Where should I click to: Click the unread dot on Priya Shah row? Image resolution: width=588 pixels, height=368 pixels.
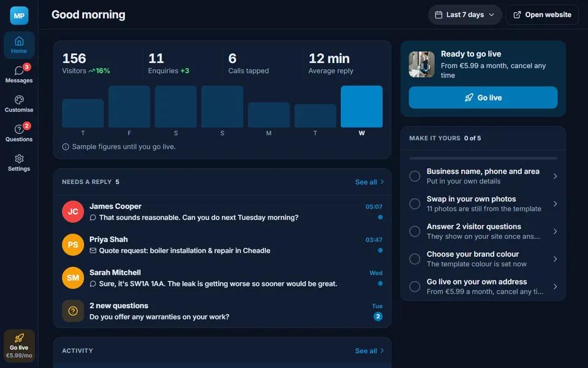[x=380, y=250]
